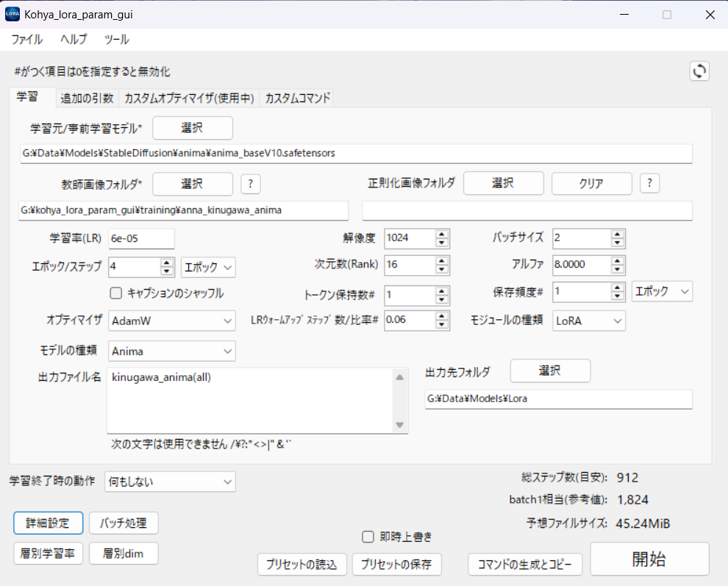Image resolution: width=728 pixels, height=586 pixels.
Task: Click the training image folder path field
Action: click(x=183, y=210)
